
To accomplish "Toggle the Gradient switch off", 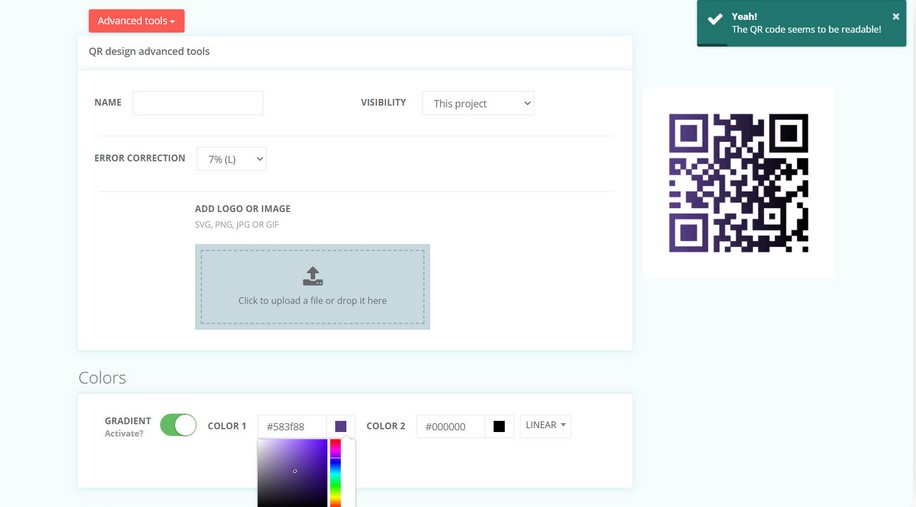I will [x=178, y=425].
